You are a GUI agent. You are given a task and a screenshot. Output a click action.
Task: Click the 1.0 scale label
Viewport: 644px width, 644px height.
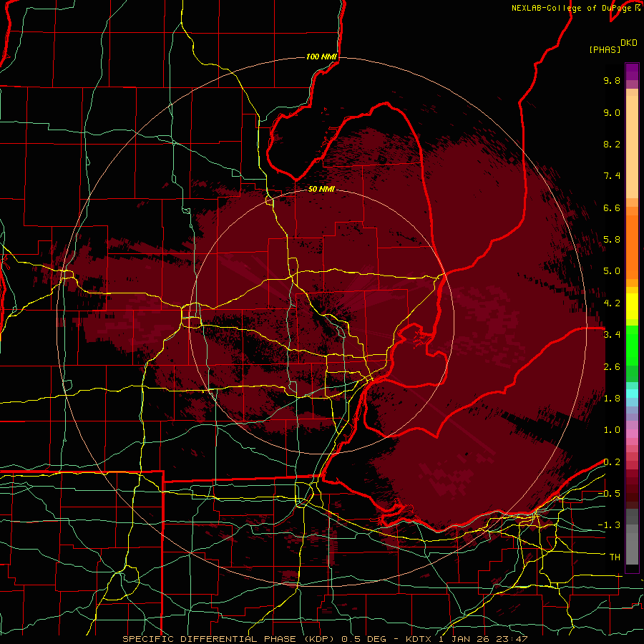click(x=612, y=430)
